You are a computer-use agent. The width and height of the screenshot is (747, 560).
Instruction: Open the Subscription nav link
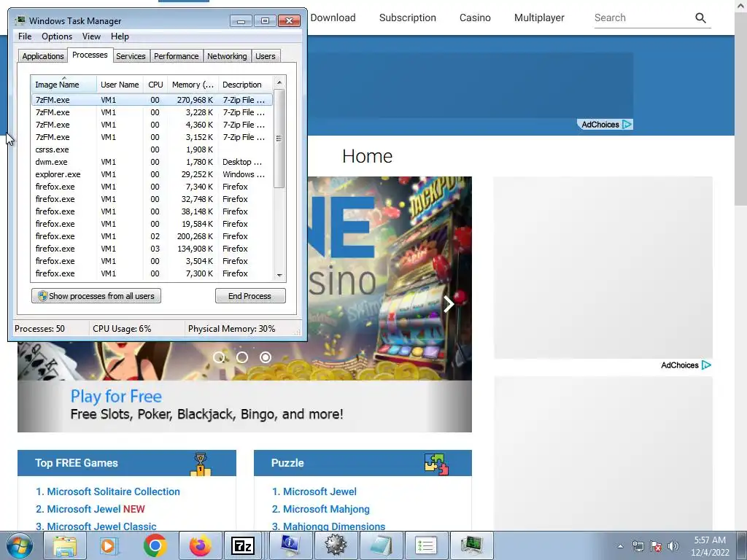pos(407,17)
